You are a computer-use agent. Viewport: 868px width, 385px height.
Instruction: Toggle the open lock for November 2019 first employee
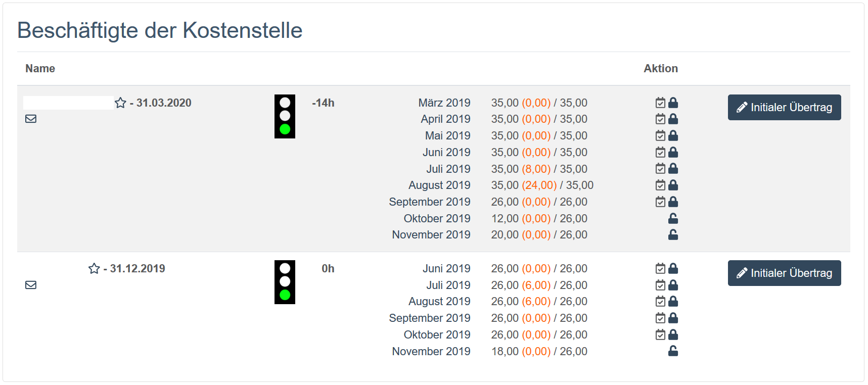pyautogui.click(x=673, y=235)
